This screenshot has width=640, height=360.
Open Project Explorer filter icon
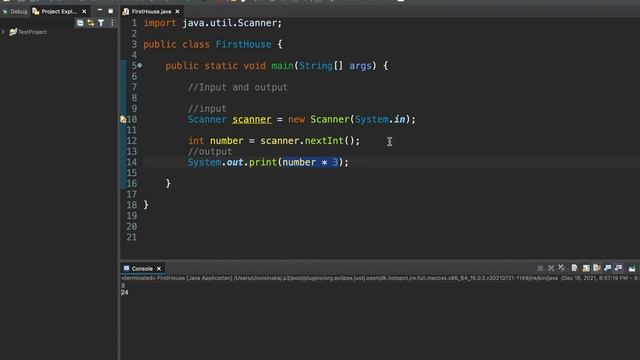coord(101,23)
